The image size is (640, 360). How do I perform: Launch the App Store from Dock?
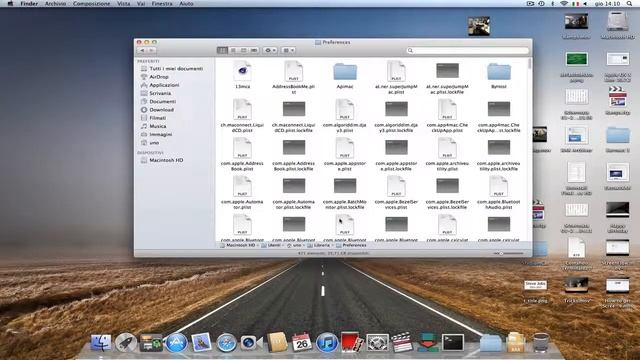(176, 342)
